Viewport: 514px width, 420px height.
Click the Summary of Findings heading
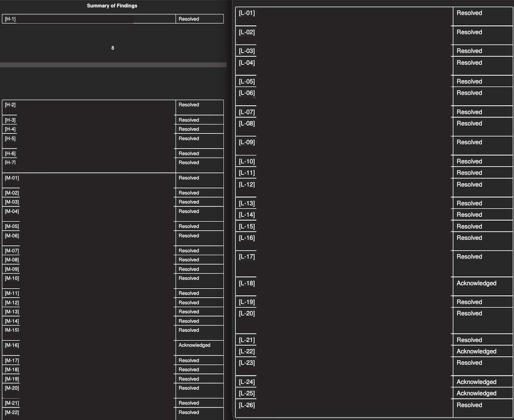(x=112, y=6)
